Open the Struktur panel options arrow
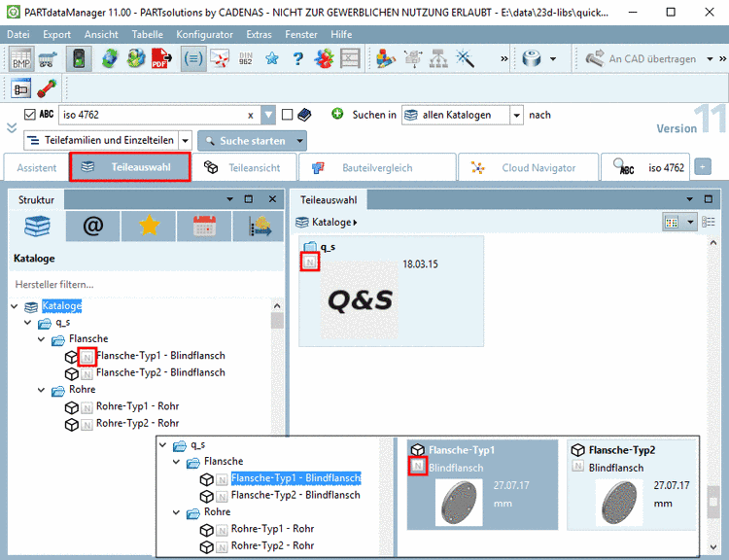Viewport: 729px width, 560px height. point(229,199)
